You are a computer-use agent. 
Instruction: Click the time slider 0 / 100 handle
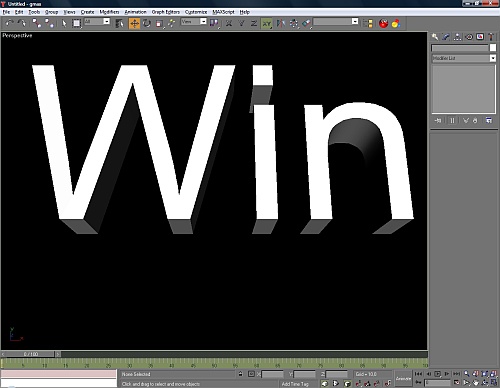tap(31, 354)
